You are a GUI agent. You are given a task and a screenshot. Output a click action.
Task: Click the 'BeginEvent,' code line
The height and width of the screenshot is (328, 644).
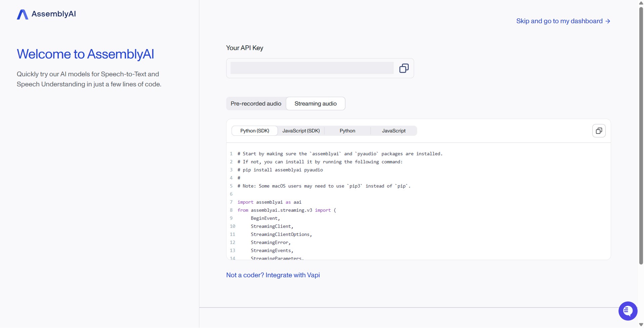[265, 218]
